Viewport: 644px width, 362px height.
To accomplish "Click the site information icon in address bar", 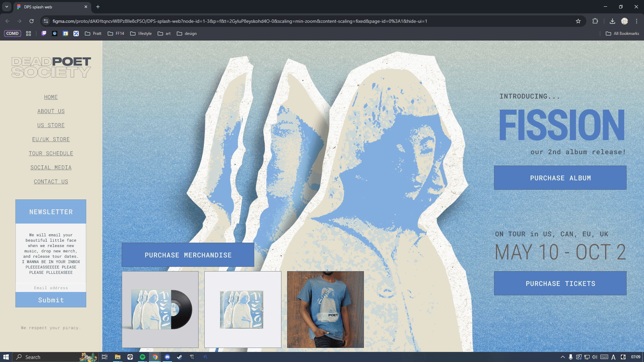I will (46, 21).
